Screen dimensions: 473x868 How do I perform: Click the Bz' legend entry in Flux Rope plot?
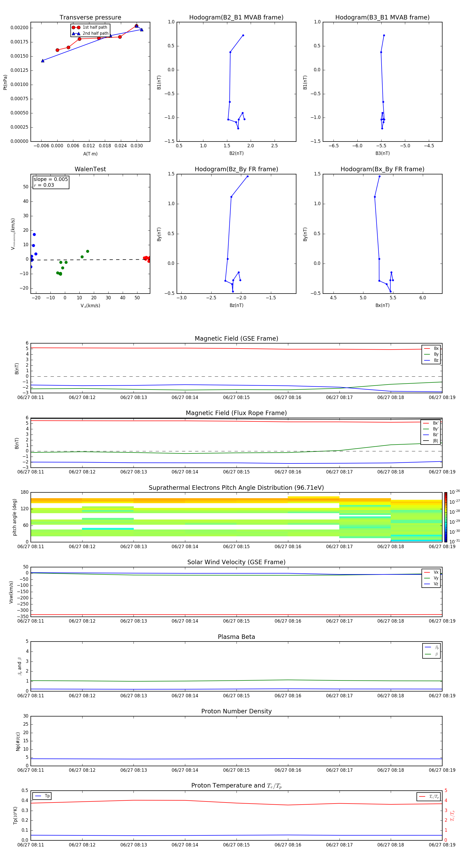[431, 435]
